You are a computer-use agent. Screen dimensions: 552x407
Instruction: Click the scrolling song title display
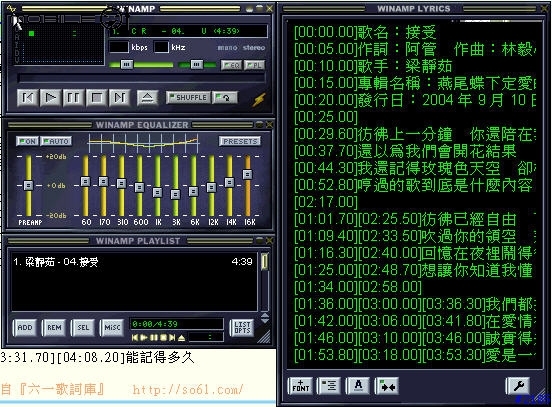pyautogui.click(x=188, y=31)
